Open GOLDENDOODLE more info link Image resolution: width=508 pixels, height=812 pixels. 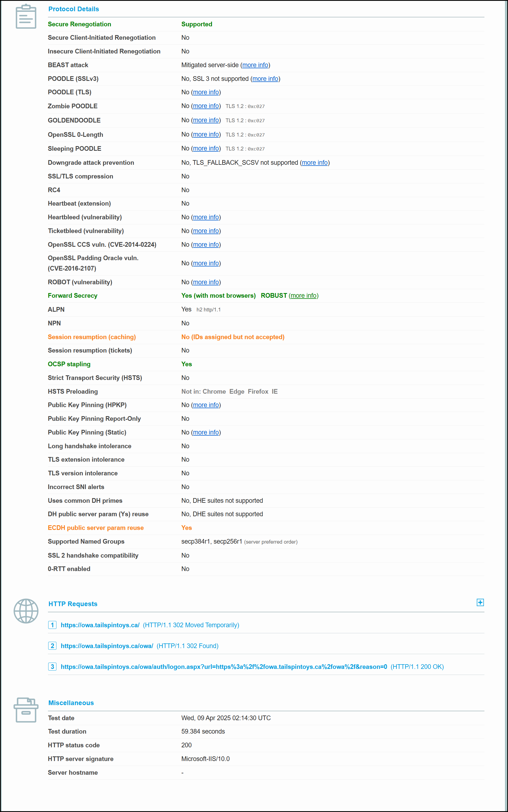tap(206, 120)
